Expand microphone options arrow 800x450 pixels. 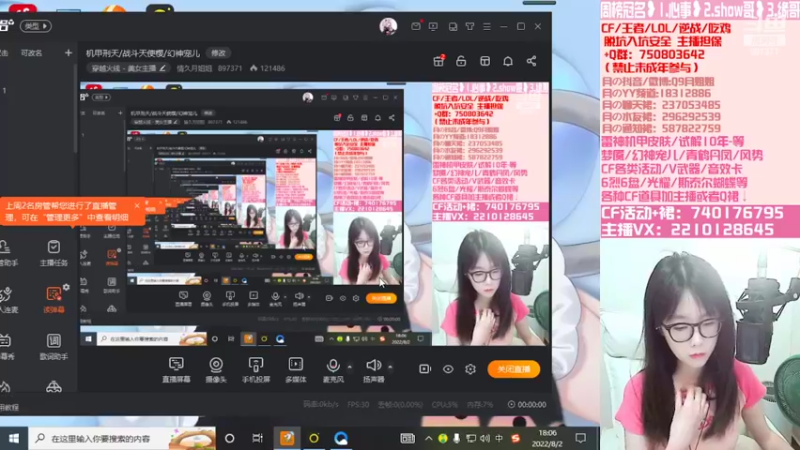[349, 366]
